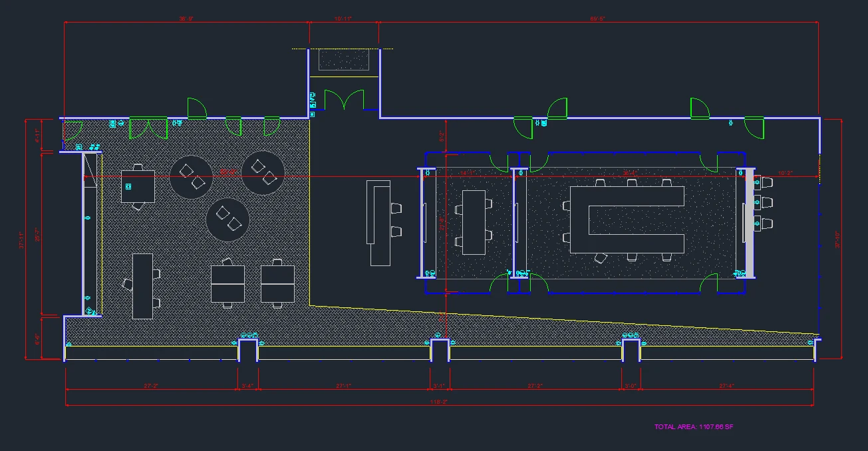Select the 36'-4" conference room dimension
This screenshot has height=451, width=868.
(630, 173)
